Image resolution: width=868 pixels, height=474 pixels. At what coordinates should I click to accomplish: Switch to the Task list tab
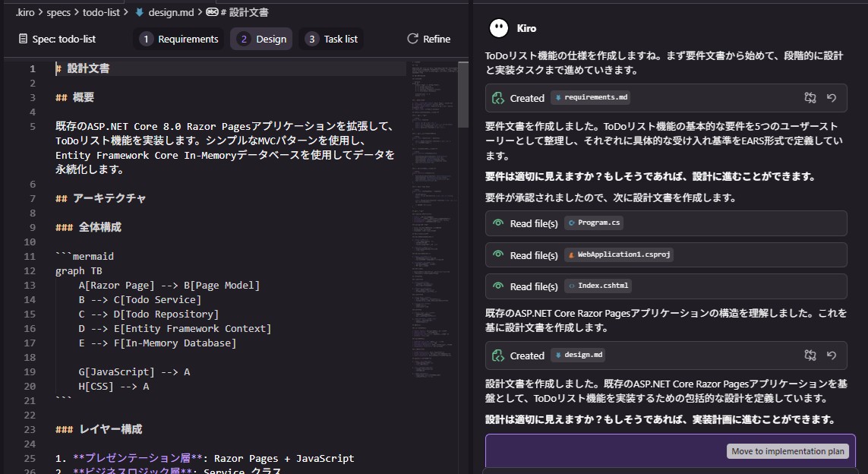pos(331,39)
